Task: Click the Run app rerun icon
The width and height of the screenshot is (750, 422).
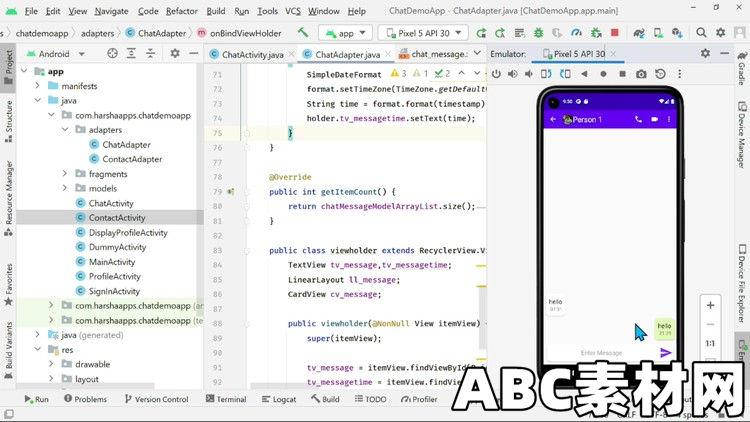Action: coord(481,33)
